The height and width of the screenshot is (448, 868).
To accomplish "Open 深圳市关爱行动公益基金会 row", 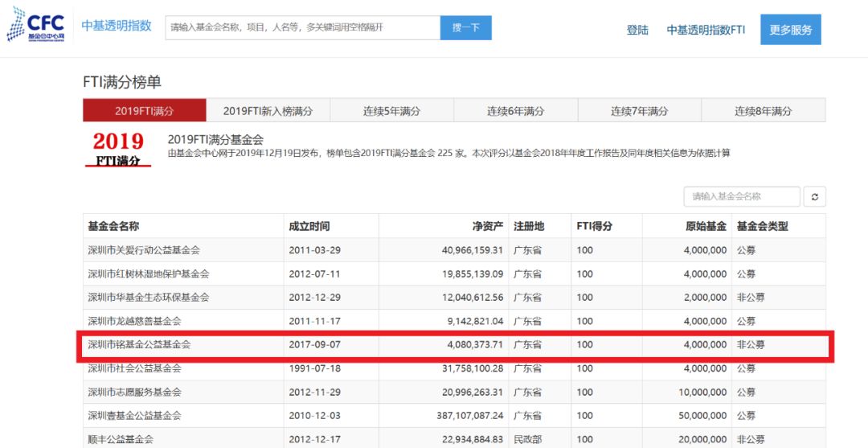I will [144, 250].
